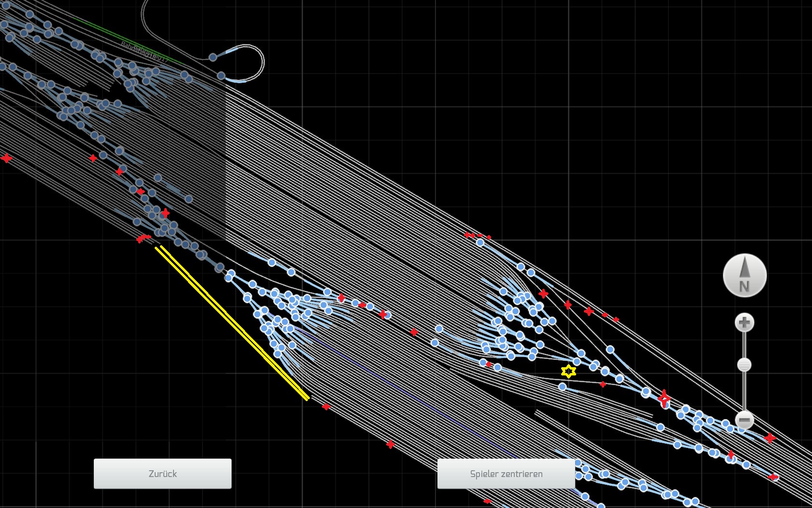Image resolution: width=812 pixels, height=508 pixels.
Task: Toggle the lower switch node of the loop track
Action: (x=221, y=75)
